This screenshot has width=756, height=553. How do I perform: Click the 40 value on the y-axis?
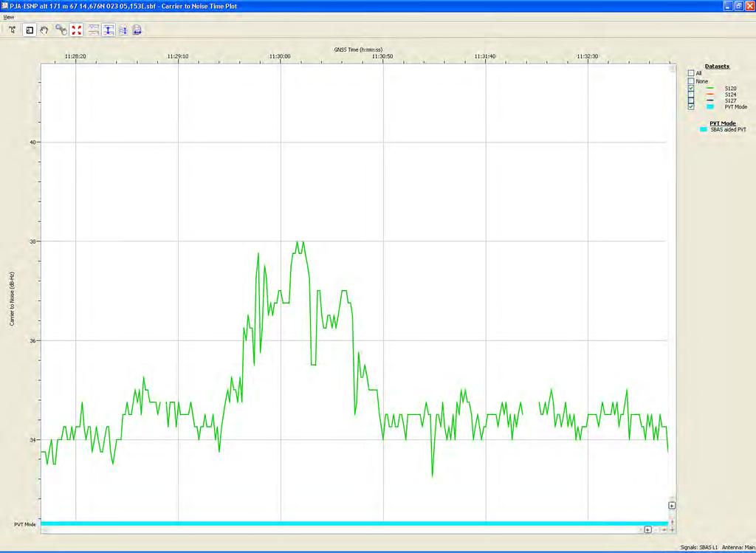pos(32,142)
